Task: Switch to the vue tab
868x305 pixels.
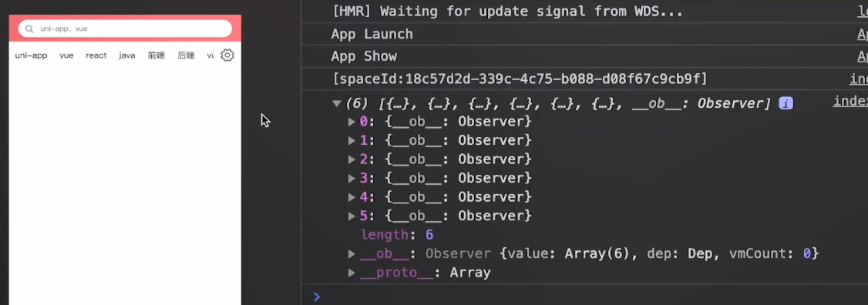Action: tap(66, 55)
